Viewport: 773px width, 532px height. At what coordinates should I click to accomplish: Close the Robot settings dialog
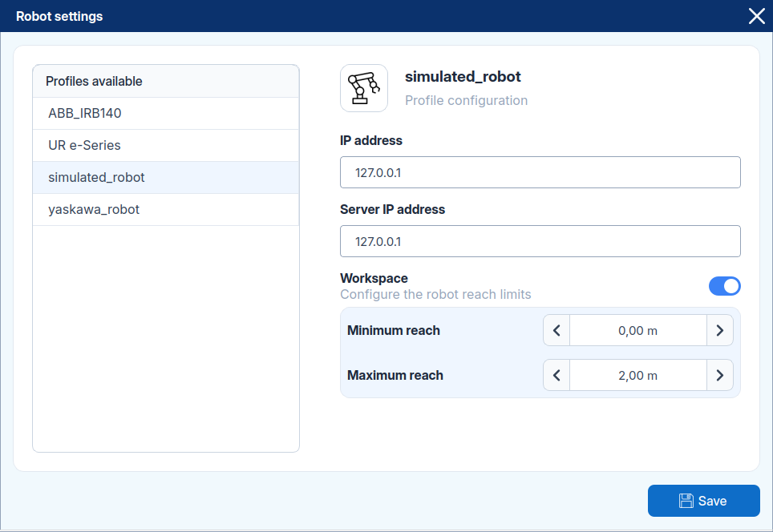tap(757, 16)
